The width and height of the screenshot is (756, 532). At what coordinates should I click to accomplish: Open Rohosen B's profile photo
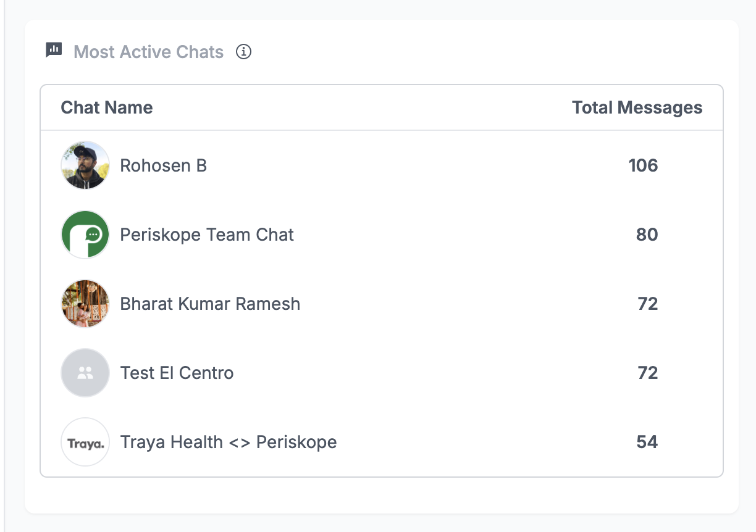tap(85, 165)
